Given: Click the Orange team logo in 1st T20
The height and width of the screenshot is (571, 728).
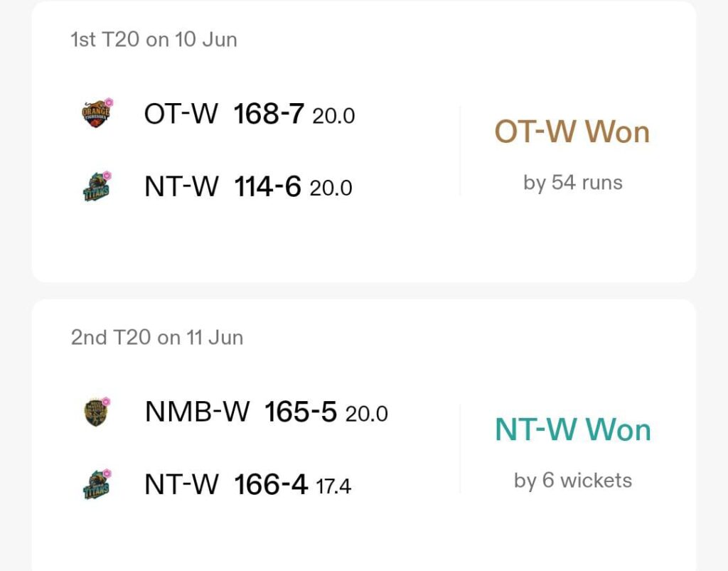Looking at the screenshot, I should coord(97,113).
